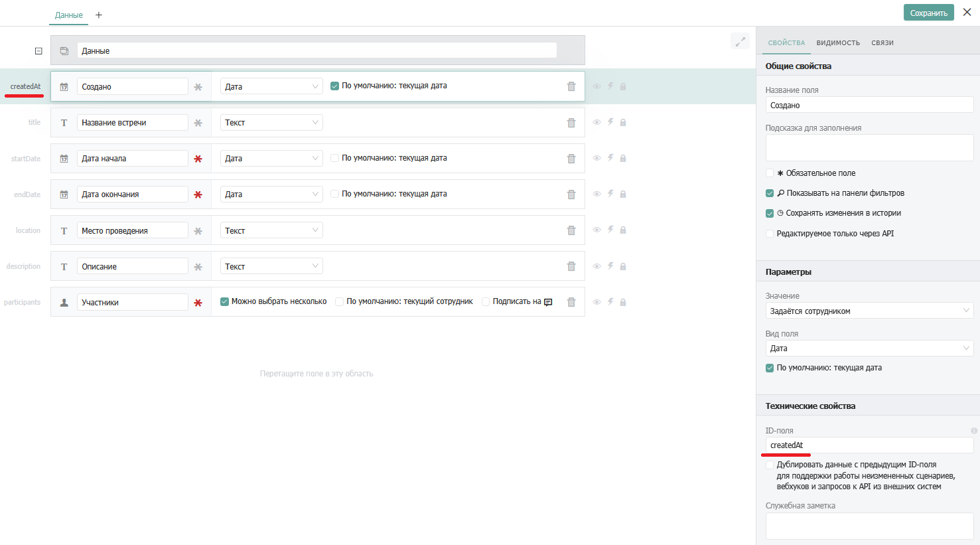The image size is (980, 545).
Task: Toggle eye visibility icon on Дата начала row
Action: pyautogui.click(x=596, y=158)
